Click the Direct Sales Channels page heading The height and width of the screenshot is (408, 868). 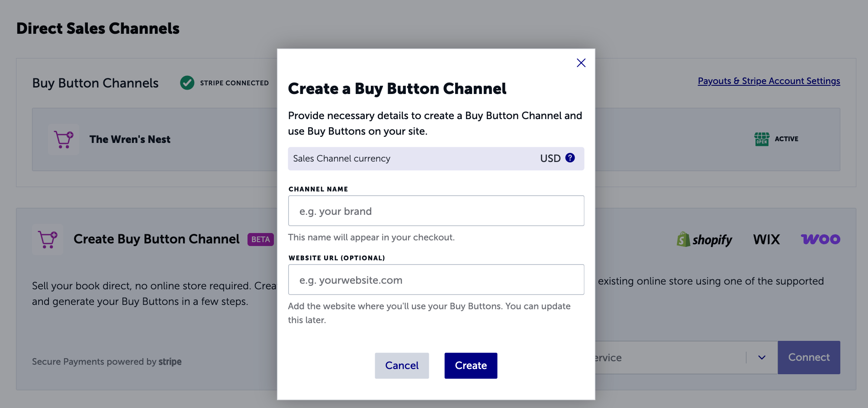(x=98, y=29)
